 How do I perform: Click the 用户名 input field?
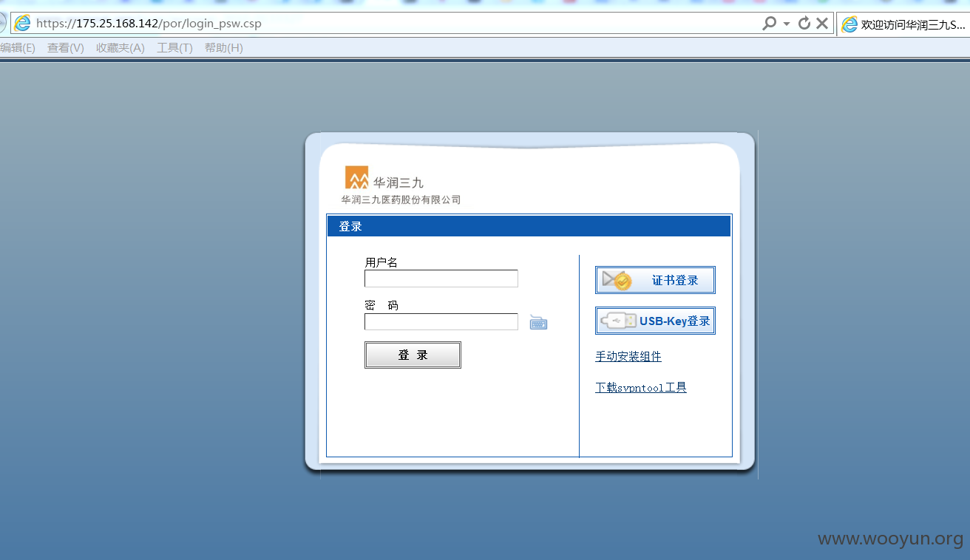point(441,279)
